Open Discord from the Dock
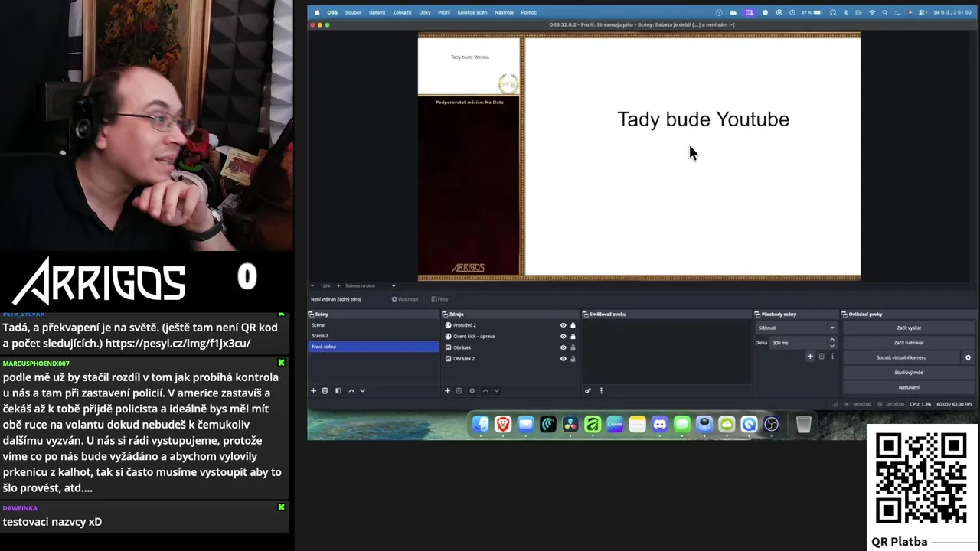Viewport: 980px width, 551px height. tap(659, 424)
